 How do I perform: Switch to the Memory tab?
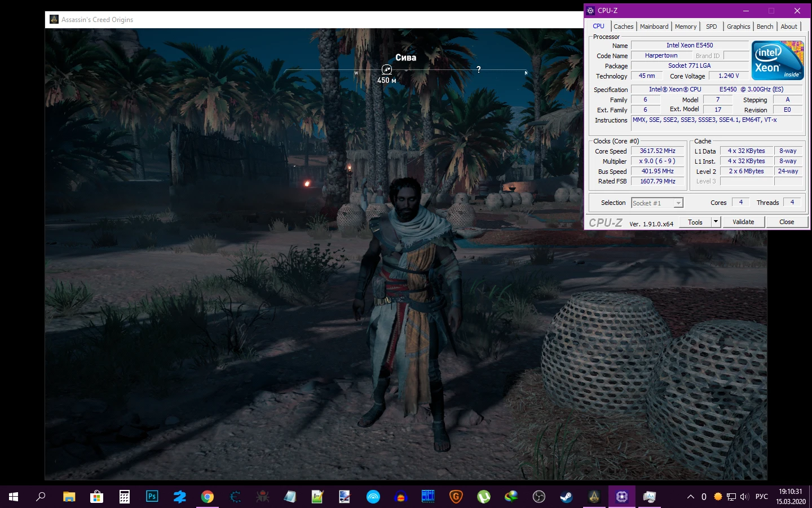click(685, 26)
